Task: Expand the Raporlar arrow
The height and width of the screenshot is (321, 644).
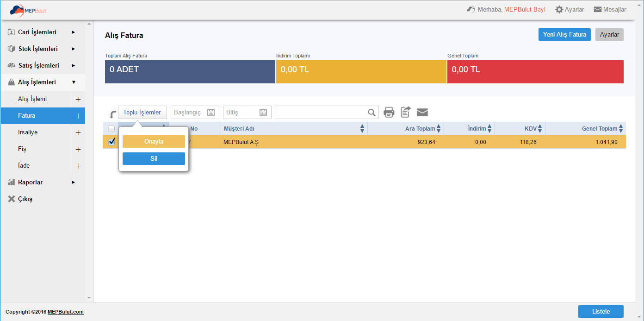Action: tap(73, 183)
